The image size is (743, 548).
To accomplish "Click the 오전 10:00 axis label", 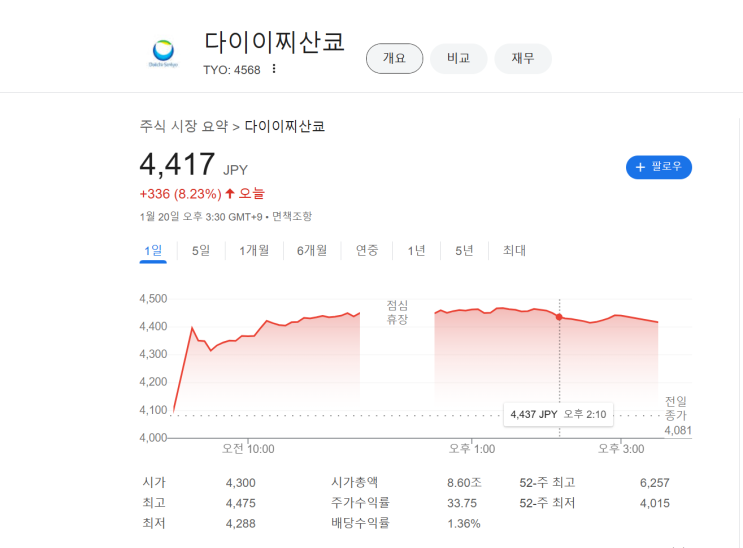I will coord(248,448).
